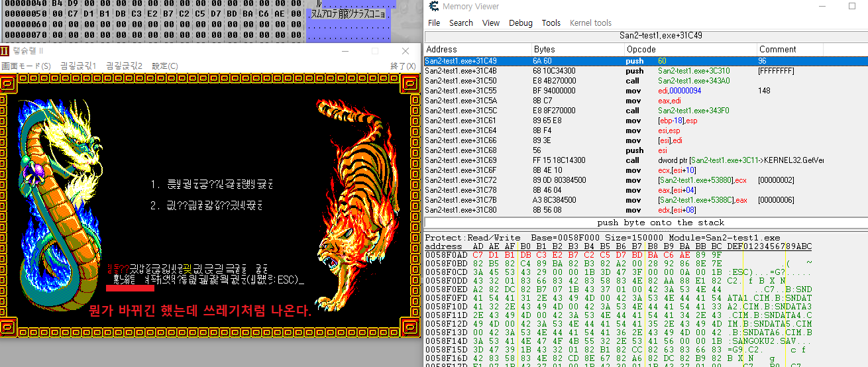Viewport: 868px width, 367px height.
Task: Click the 終了(X) menu in game window
Action: click(x=403, y=66)
